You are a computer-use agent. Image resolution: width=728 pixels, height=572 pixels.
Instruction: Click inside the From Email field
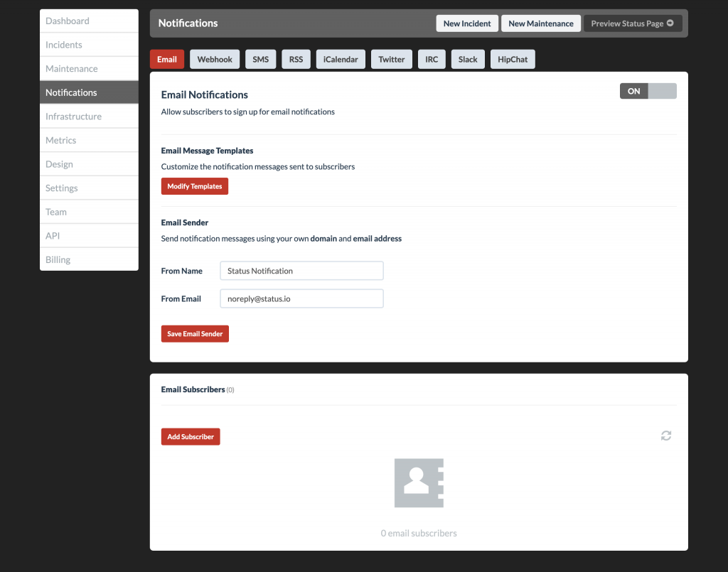(x=301, y=298)
